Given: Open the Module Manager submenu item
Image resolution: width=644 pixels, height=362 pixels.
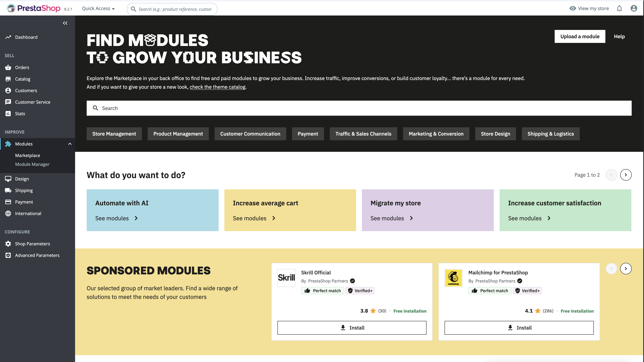Looking at the screenshot, I should 32,164.
